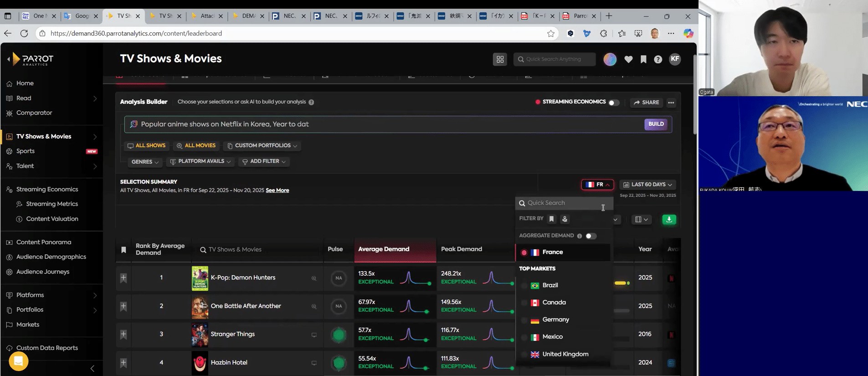
Task: Click the purple Build button
Action: (656, 124)
